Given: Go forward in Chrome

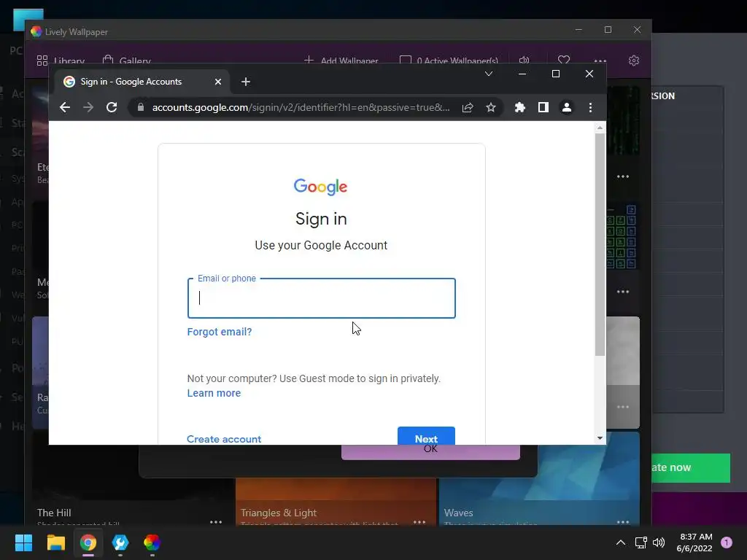Looking at the screenshot, I should [88, 108].
